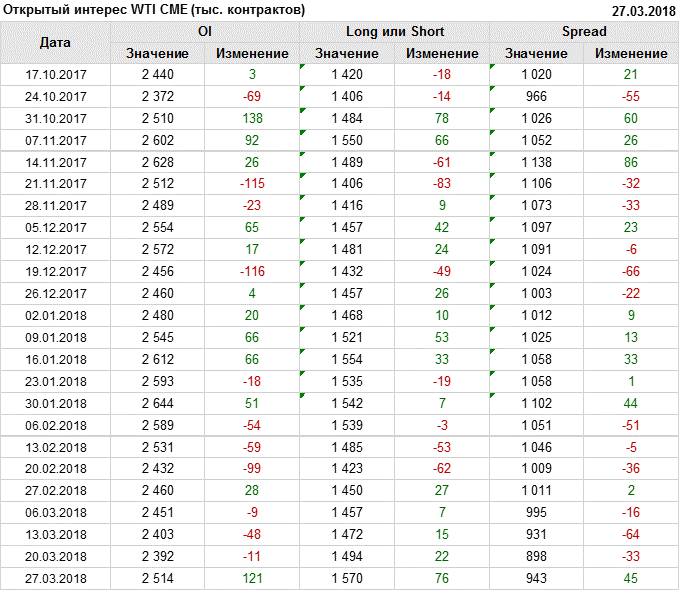Select date cell 17.10.2017
This screenshot has height=591, width=680.
click(55, 75)
